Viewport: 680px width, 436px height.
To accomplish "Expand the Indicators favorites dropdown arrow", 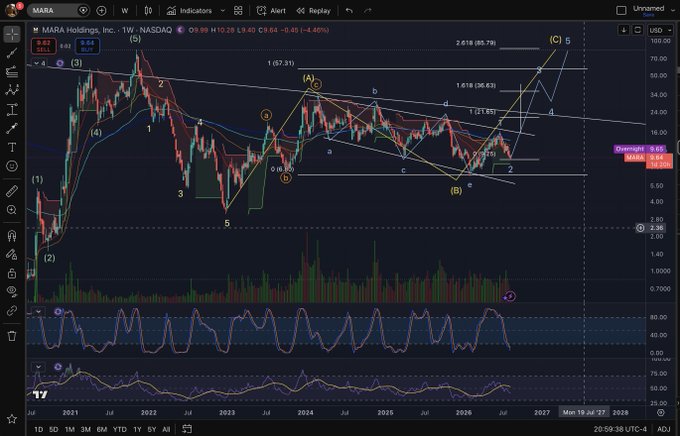I will 222,10.
